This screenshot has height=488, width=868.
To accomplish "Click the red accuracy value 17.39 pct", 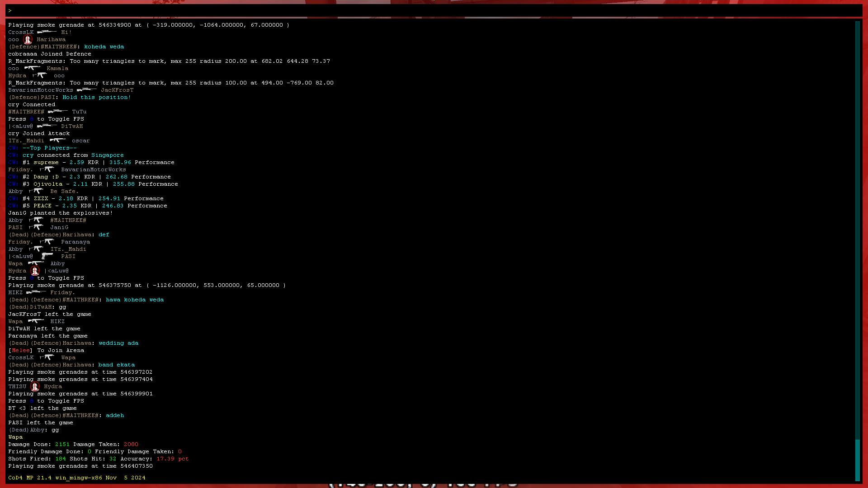I will pyautogui.click(x=172, y=459).
